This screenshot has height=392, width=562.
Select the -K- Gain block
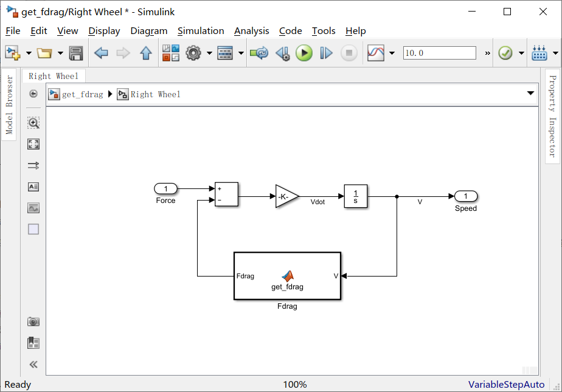(286, 196)
